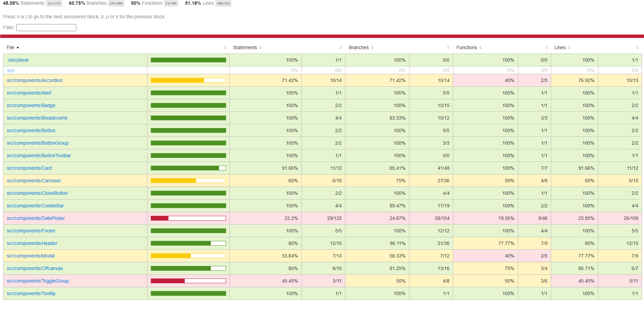The height and width of the screenshot is (310, 644).
Task: Go to the src/components/Modal report
Action: pyautogui.click(x=31, y=256)
